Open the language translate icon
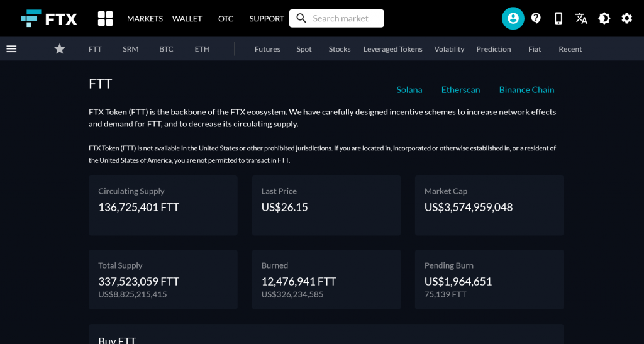The width and height of the screenshot is (644, 344). click(x=581, y=18)
